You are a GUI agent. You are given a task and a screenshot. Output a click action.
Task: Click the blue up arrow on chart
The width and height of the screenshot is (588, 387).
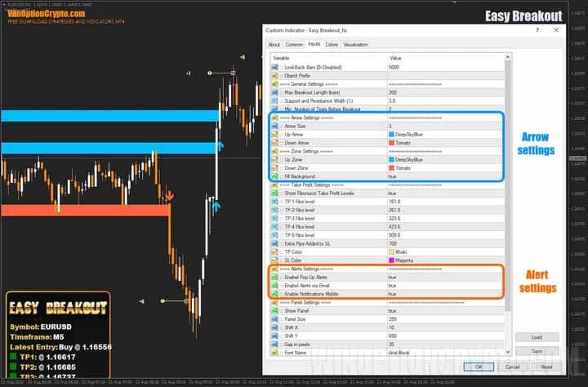point(220,145)
